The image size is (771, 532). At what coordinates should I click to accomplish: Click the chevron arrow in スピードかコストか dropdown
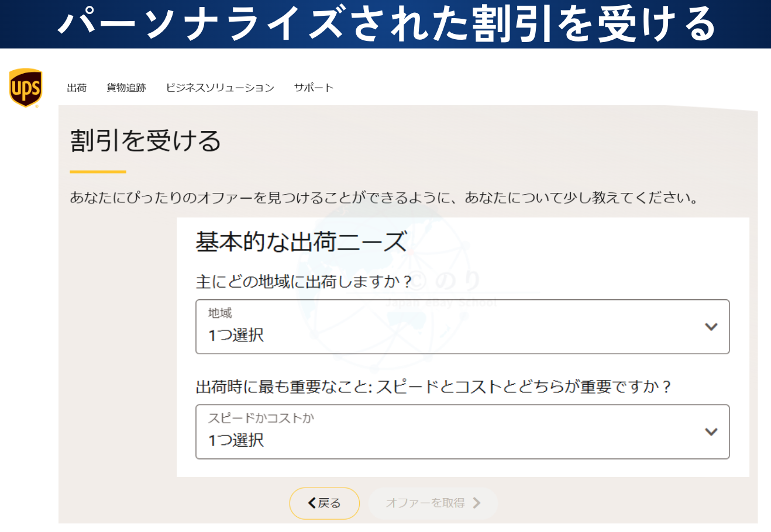711,432
